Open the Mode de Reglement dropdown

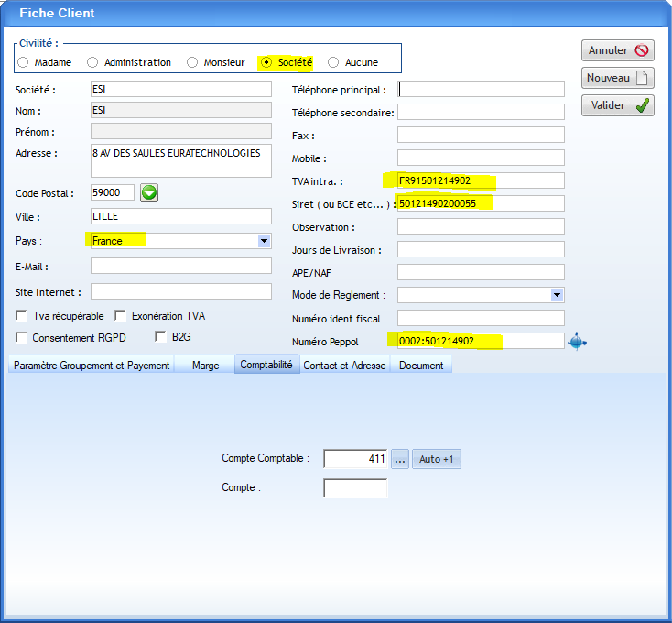[x=557, y=295]
